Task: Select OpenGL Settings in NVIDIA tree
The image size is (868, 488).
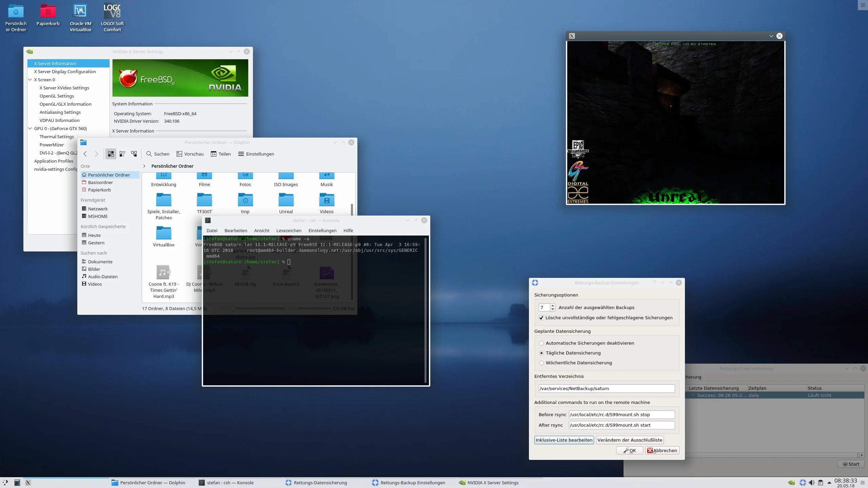Action: coord(57,96)
